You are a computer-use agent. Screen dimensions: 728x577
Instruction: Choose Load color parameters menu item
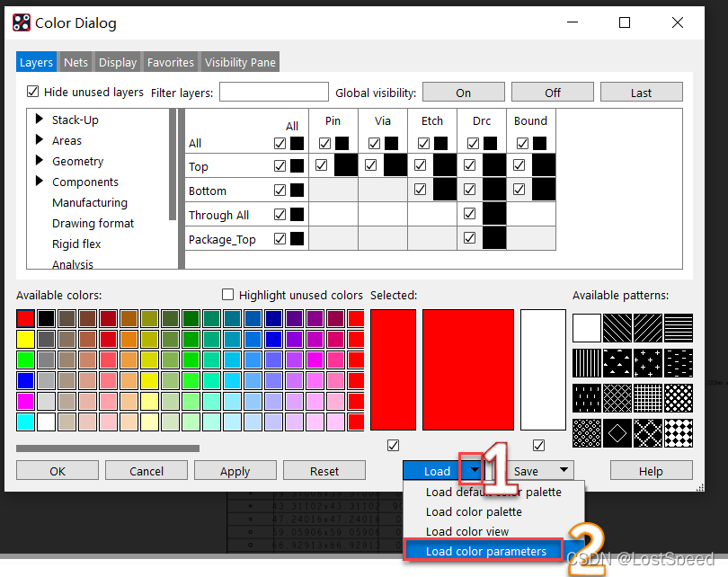pyautogui.click(x=485, y=551)
